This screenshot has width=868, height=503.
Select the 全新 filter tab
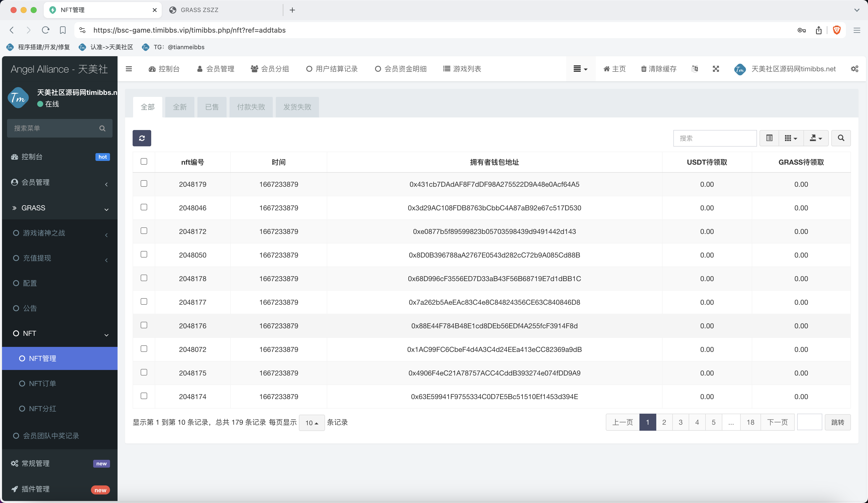click(x=180, y=107)
